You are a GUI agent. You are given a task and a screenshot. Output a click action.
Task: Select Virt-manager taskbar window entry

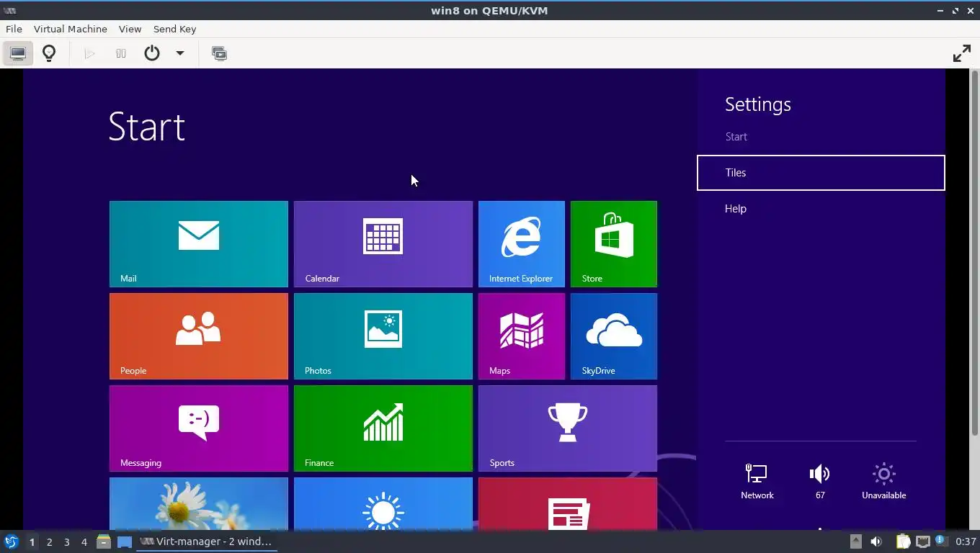tap(207, 541)
